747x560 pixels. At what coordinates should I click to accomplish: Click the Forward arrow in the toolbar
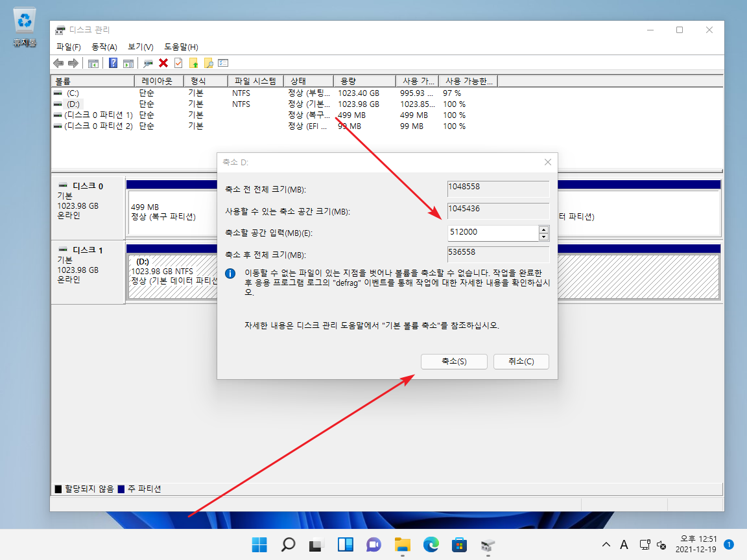pos(73,63)
